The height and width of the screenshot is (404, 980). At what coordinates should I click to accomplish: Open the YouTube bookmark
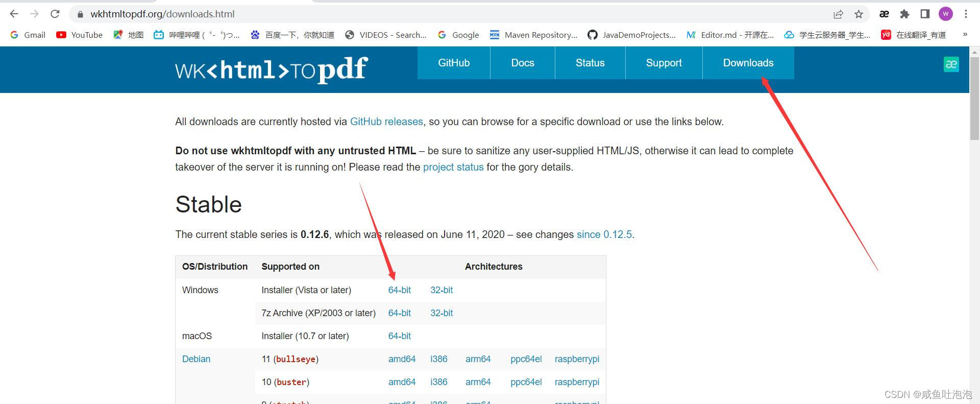pos(79,35)
